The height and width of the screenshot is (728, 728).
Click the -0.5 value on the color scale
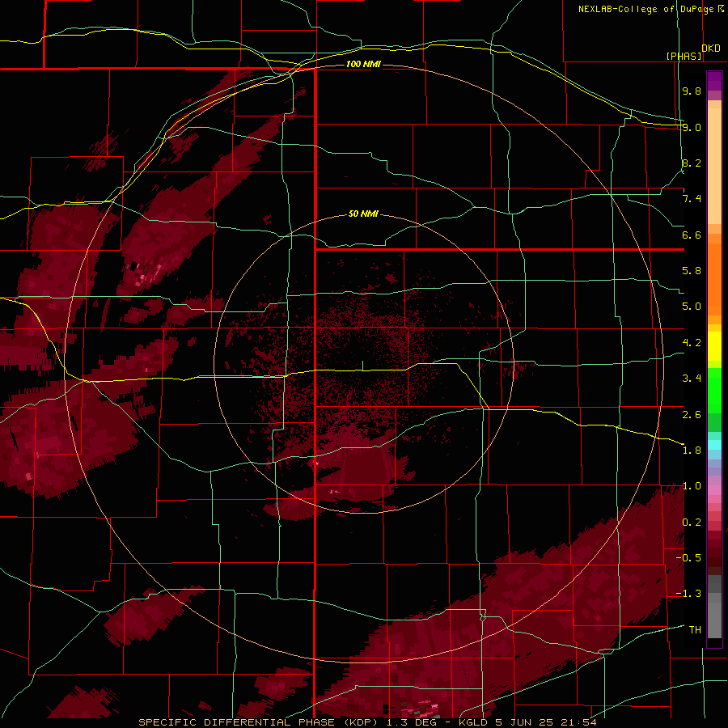[x=688, y=558]
